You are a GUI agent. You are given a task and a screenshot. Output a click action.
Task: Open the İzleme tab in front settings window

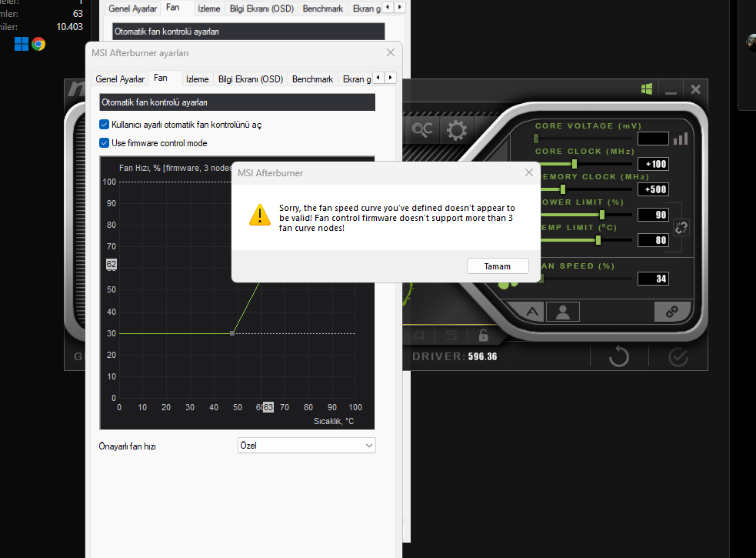tap(197, 79)
